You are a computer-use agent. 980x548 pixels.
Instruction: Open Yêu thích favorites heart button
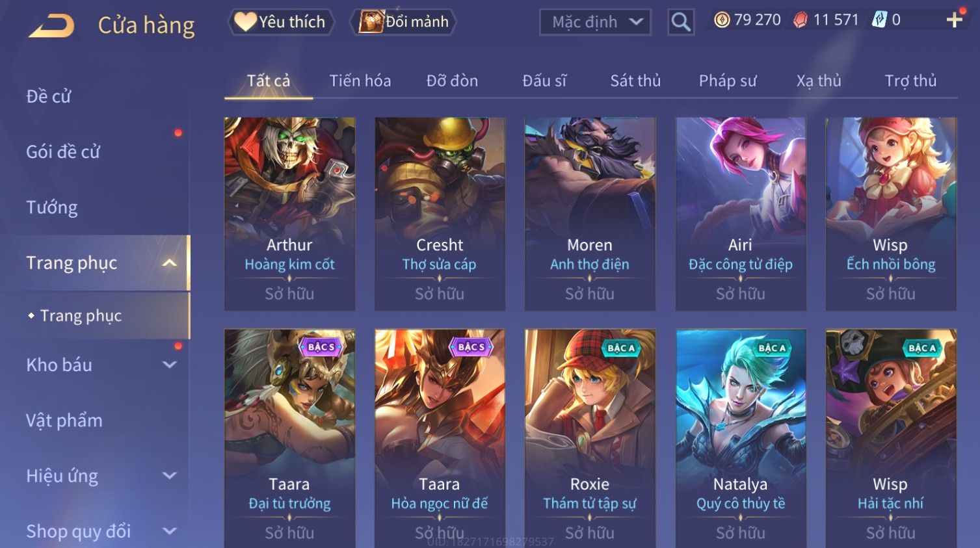coord(281,22)
